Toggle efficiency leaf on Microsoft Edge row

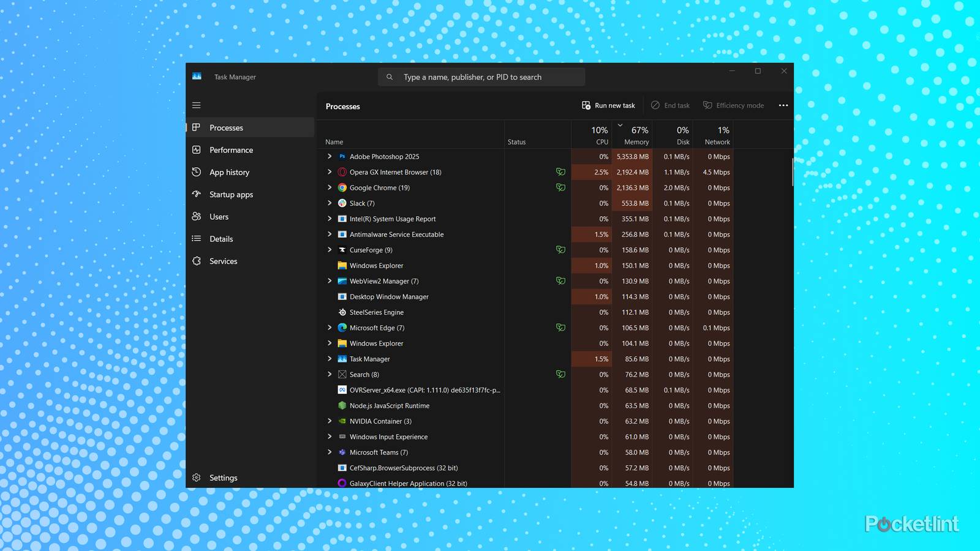point(560,328)
